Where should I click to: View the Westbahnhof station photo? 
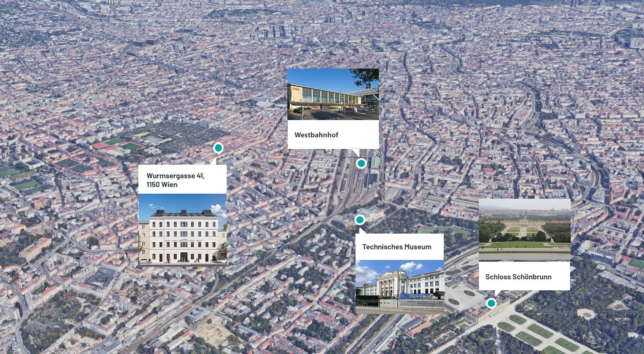tap(333, 94)
